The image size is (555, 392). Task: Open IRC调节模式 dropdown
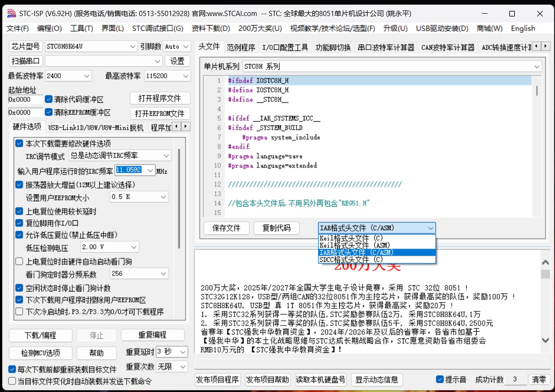click(120, 155)
